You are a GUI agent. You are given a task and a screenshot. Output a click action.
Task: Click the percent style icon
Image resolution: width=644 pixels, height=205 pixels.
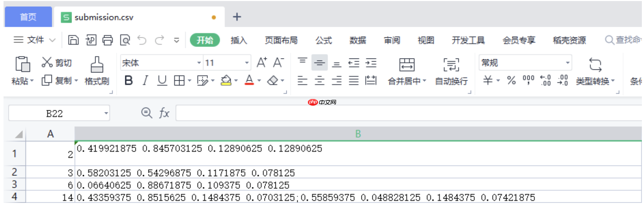click(x=511, y=81)
